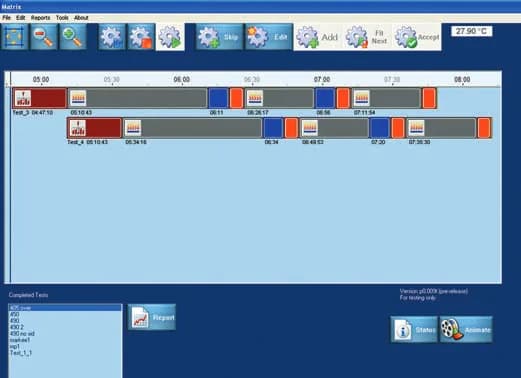521x378 pixels.
Task: Select Test_4 heating icon at 05:34:16
Action: (x=133, y=128)
